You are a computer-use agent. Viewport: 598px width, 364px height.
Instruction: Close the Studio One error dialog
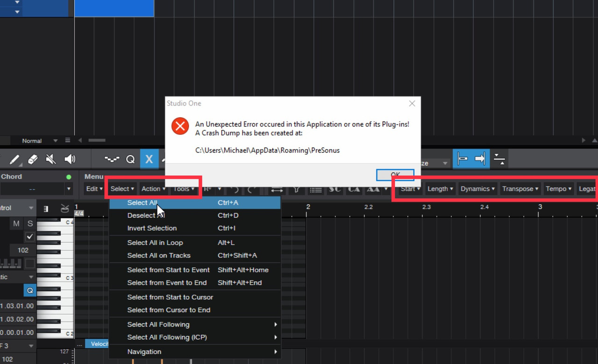click(x=412, y=103)
